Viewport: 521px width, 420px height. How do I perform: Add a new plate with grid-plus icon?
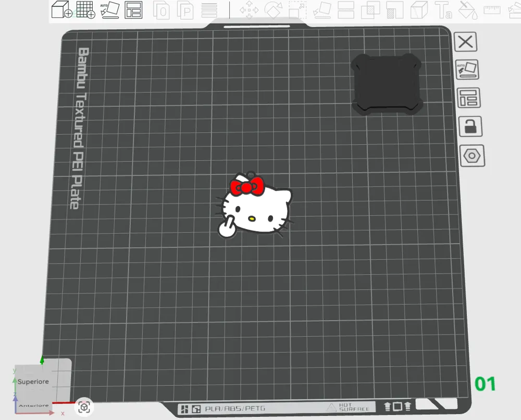click(x=86, y=10)
